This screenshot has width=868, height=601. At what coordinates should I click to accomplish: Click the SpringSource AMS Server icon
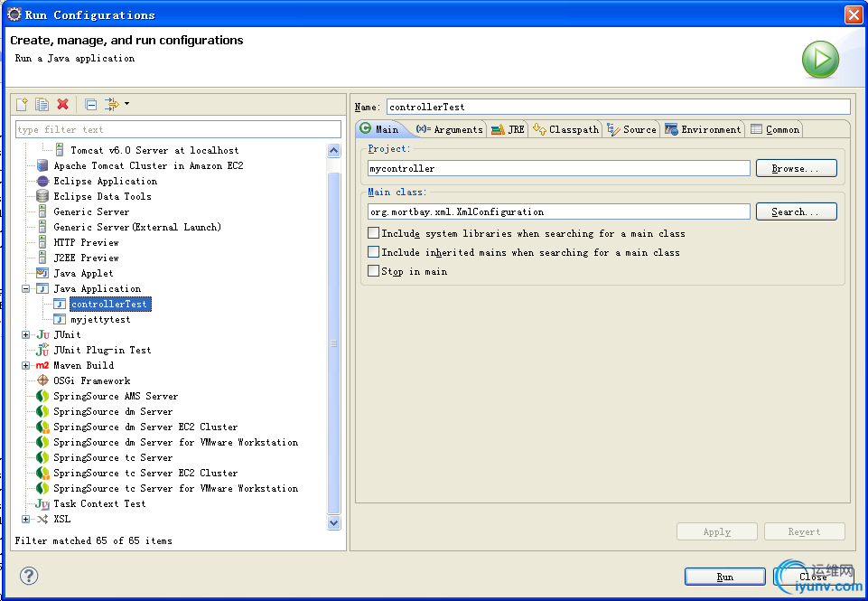pos(42,396)
